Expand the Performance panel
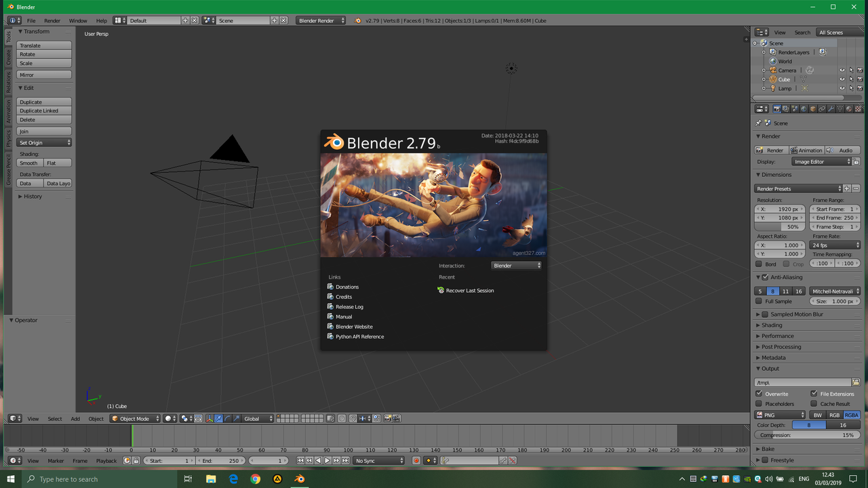Image resolution: width=868 pixels, height=488 pixels. 777,336
